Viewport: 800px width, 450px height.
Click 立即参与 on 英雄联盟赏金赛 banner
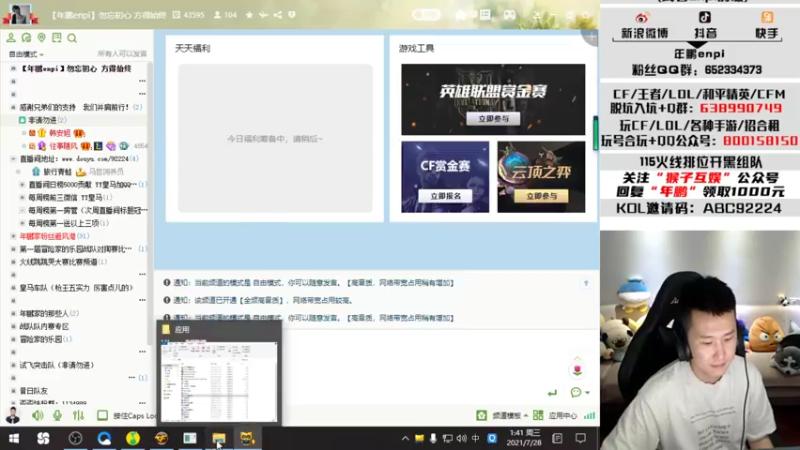pyautogui.click(x=493, y=118)
